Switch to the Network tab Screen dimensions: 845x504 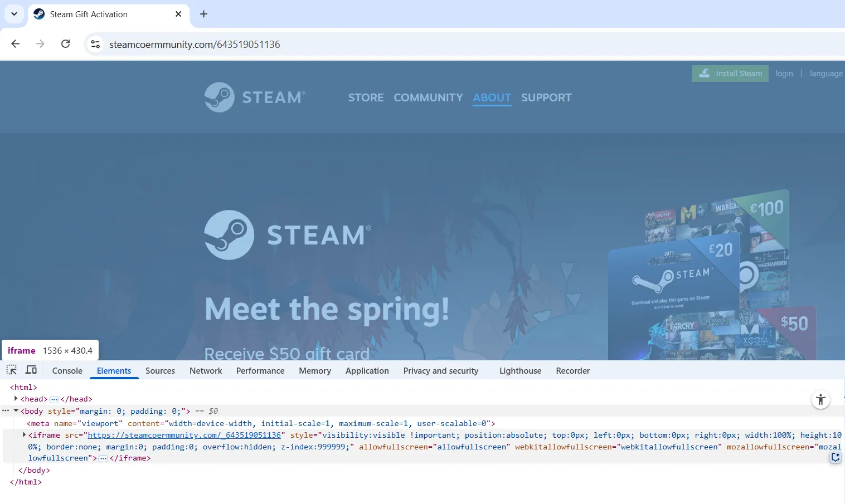(206, 371)
